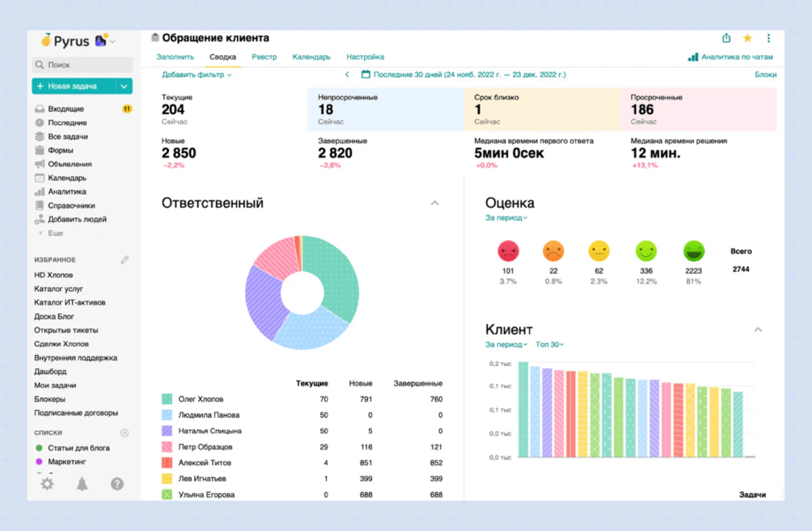Open За период dropdown under Клиент

506,344
